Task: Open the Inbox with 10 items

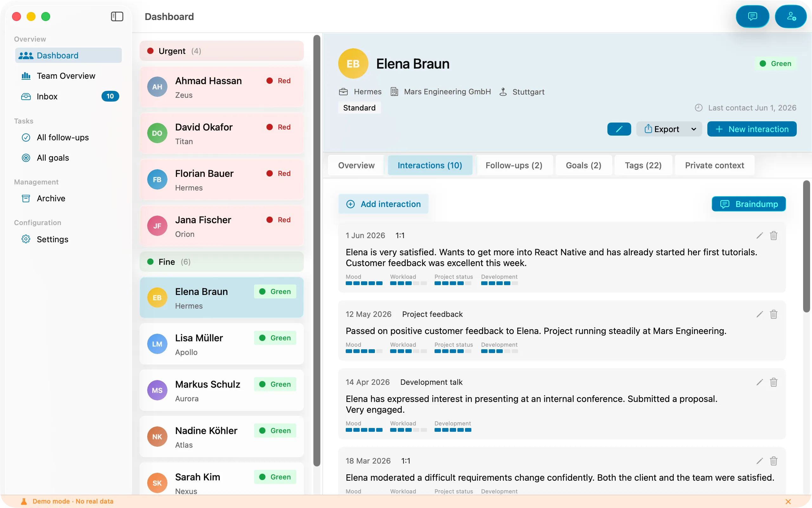Action: [x=68, y=97]
